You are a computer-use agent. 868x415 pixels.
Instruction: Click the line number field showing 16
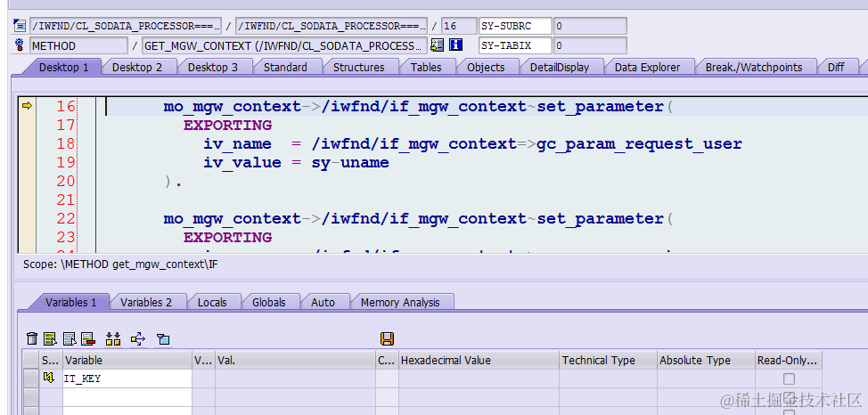click(459, 26)
